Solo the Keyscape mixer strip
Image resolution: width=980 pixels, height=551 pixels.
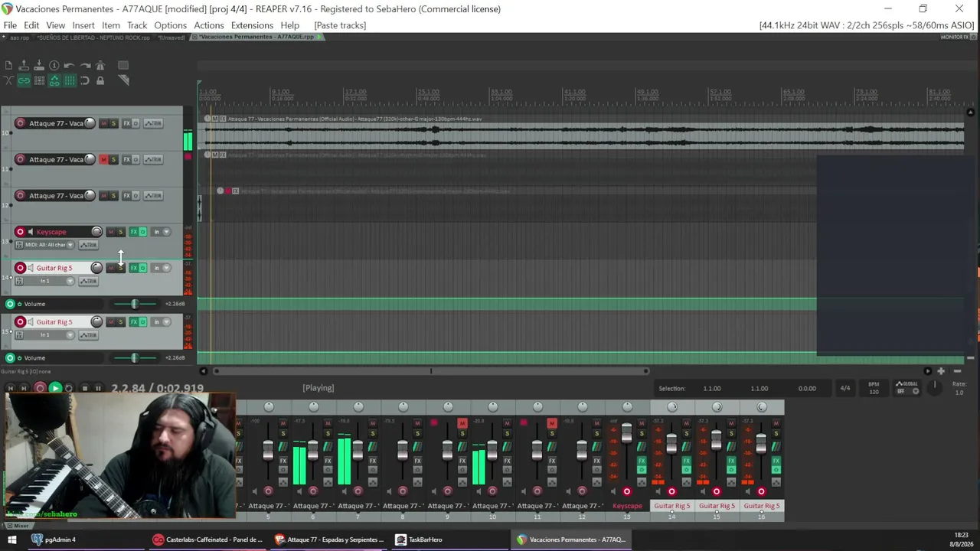point(642,434)
